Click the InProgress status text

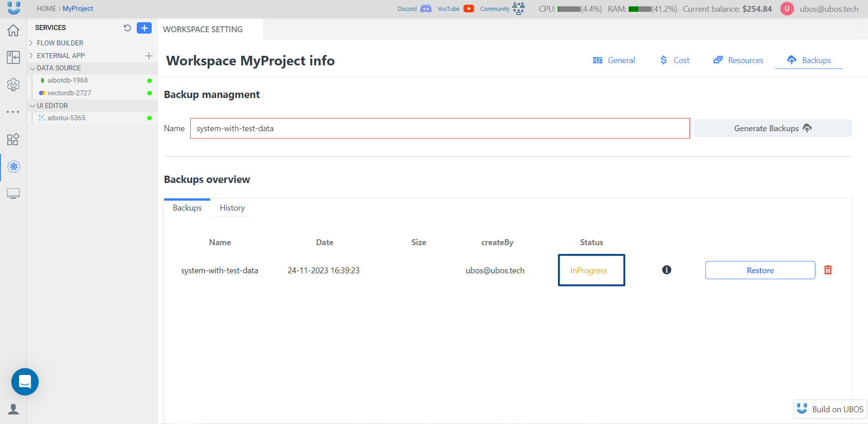589,271
